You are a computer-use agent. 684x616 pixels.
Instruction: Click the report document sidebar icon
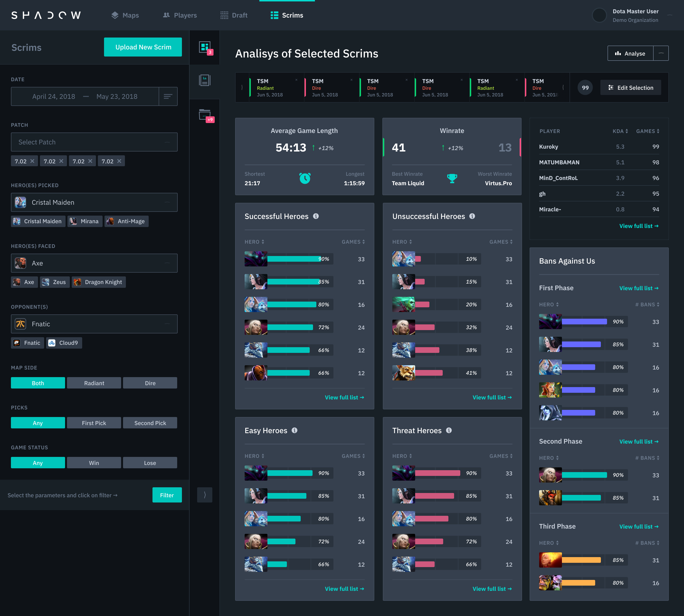pos(204,81)
